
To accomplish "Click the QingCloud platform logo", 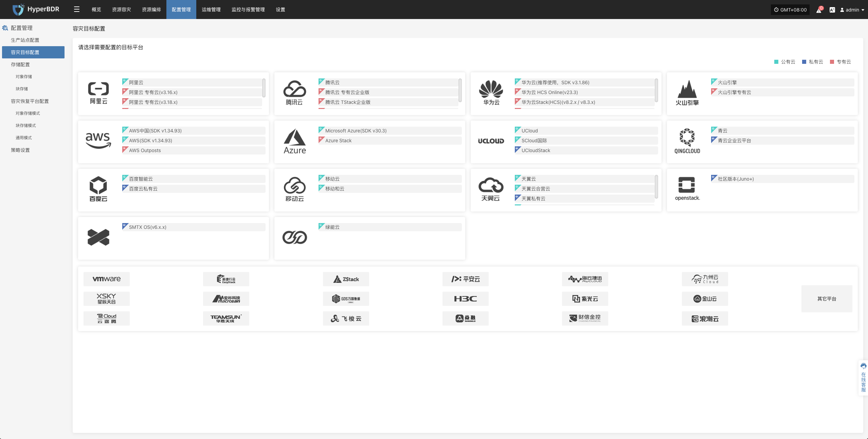I will 687,141.
